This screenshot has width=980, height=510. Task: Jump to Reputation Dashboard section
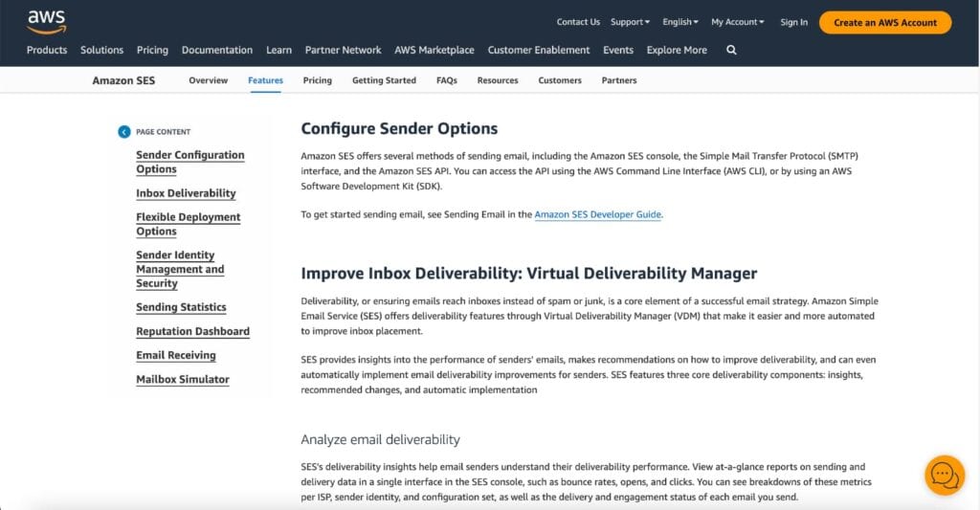(192, 331)
